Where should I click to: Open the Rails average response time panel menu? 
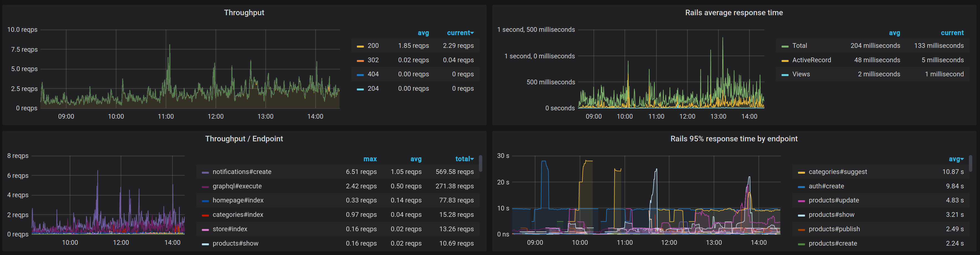pyautogui.click(x=734, y=12)
